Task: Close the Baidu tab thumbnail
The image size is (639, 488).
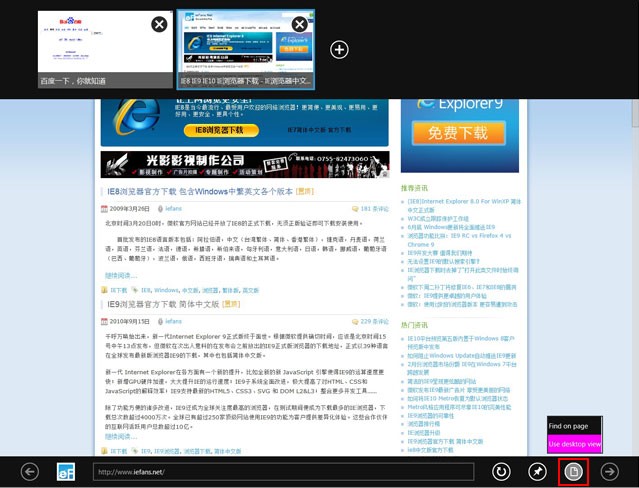Action: tap(159, 24)
